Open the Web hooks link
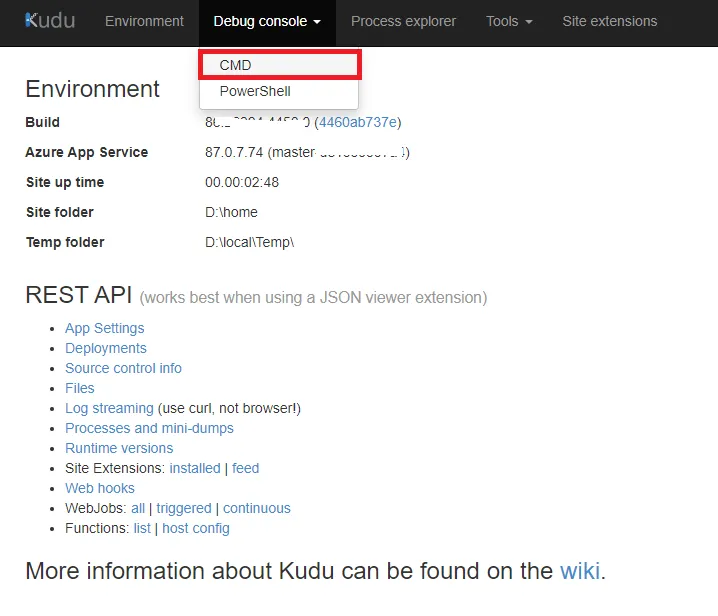718x616 pixels. point(100,488)
